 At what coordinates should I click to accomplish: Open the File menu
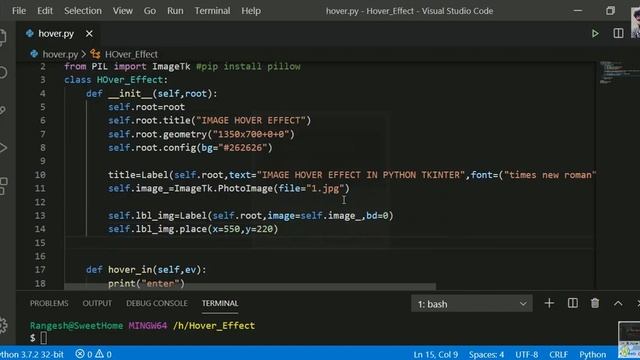point(19,11)
